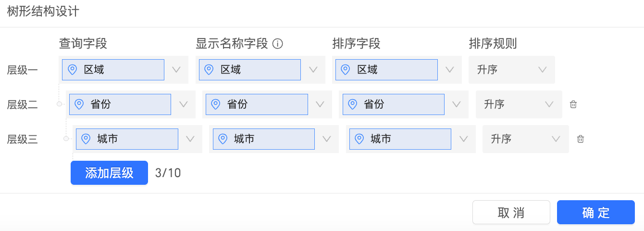Click the location icon in 层级二 显示名称字段 省份
Image resolution: width=644 pixels, height=231 pixels.
(x=216, y=104)
